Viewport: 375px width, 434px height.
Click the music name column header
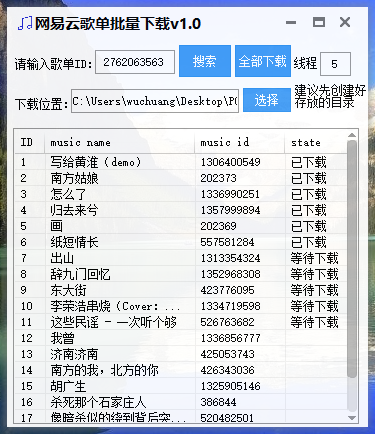(119, 142)
